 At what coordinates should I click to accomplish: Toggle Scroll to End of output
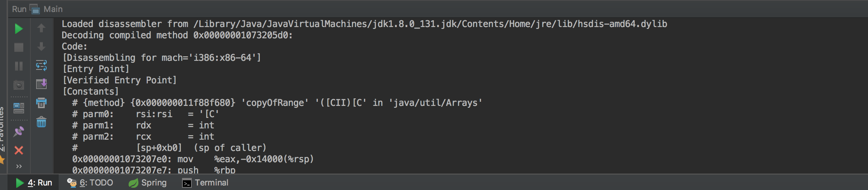[x=41, y=84]
